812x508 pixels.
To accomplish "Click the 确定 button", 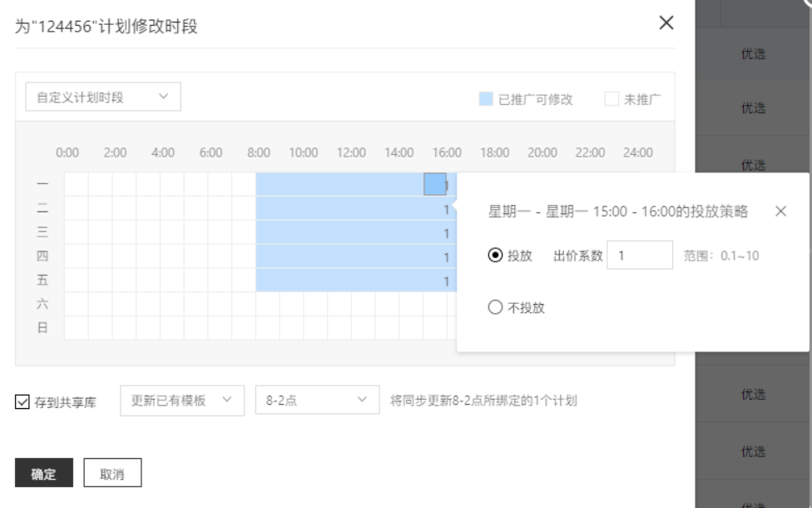I will (x=44, y=473).
